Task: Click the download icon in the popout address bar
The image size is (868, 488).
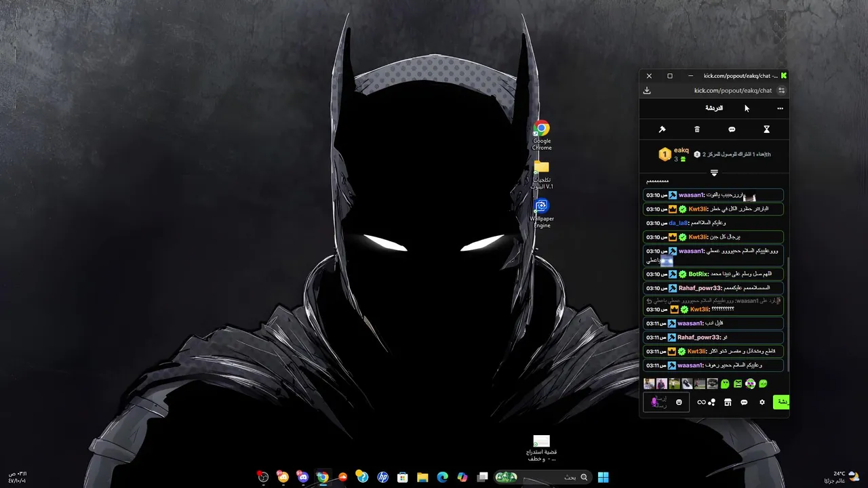Action: (647, 90)
